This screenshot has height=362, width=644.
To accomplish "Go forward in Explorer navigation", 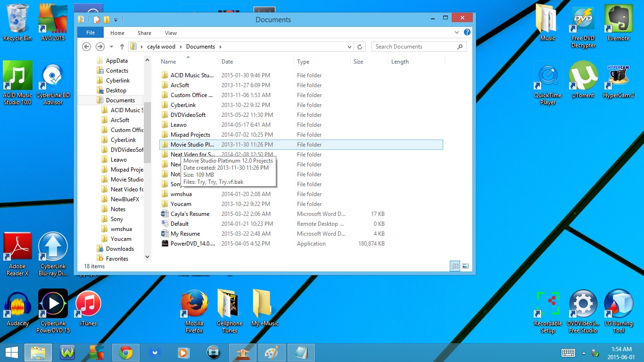I will (x=99, y=47).
